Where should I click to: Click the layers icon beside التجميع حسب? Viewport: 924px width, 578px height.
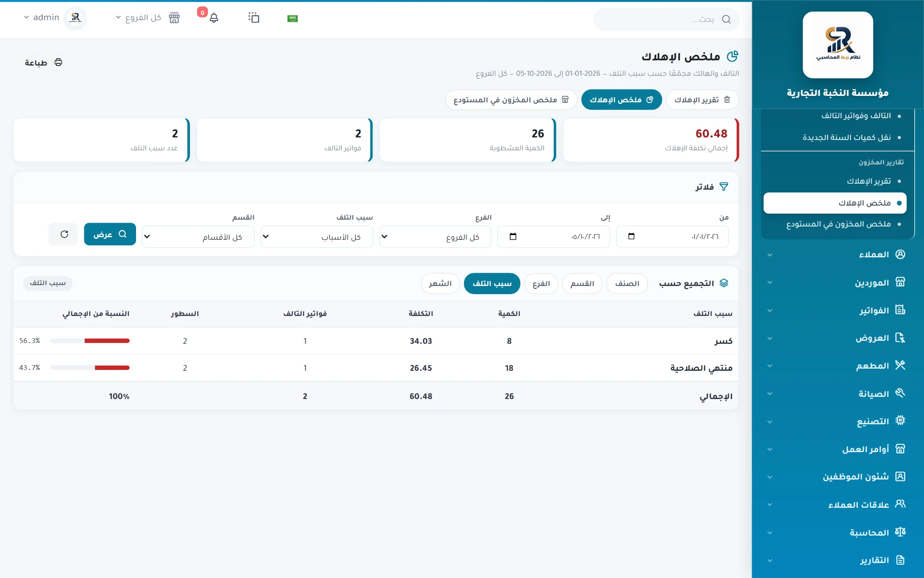pyautogui.click(x=724, y=283)
